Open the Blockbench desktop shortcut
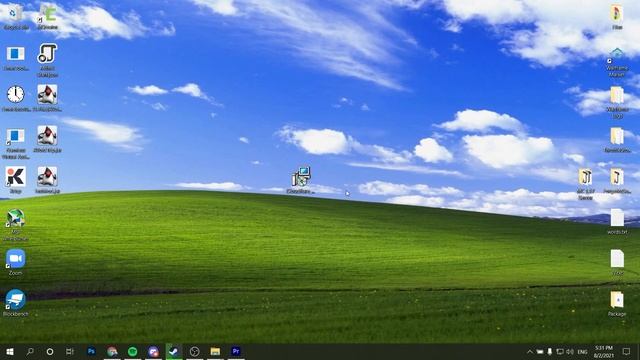640x360 pixels. coord(16,303)
